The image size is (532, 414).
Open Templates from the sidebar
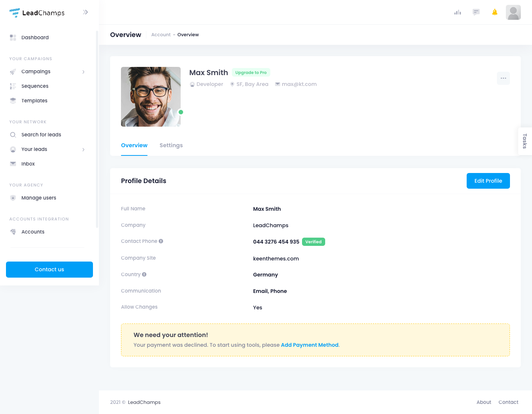pyautogui.click(x=34, y=101)
